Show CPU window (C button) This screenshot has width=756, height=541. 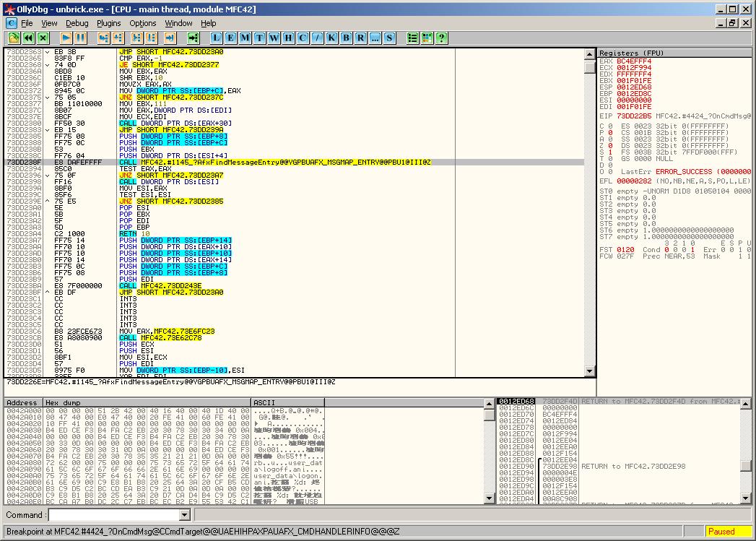click(303, 38)
